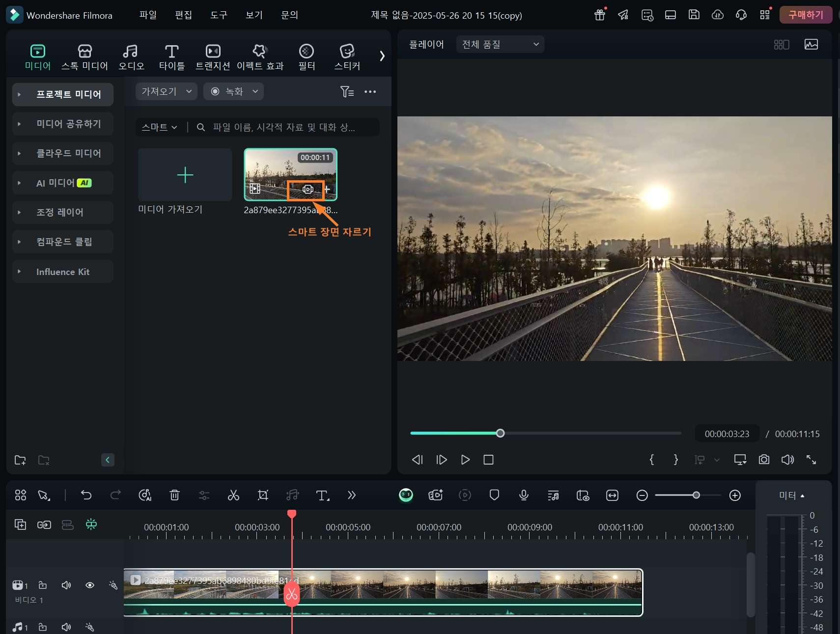
Task: Expand the 클라우드 미디어 tree item
Action: tap(19, 153)
